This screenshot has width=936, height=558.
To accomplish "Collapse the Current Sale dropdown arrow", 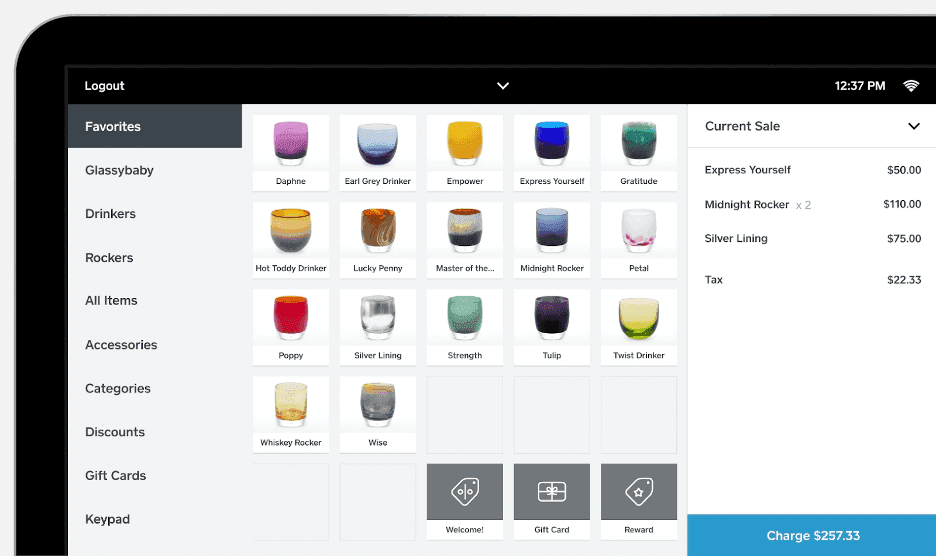I will pos(914,126).
